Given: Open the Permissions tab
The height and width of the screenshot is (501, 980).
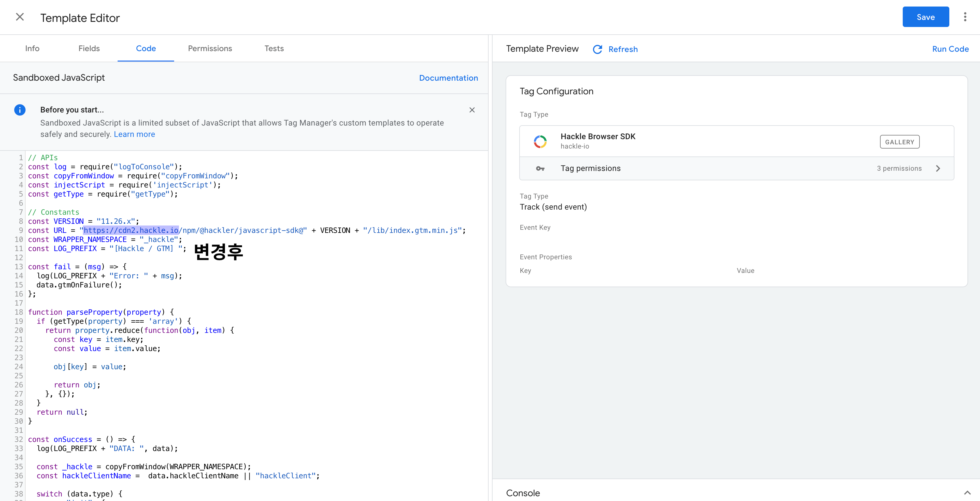Looking at the screenshot, I should 210,48.
